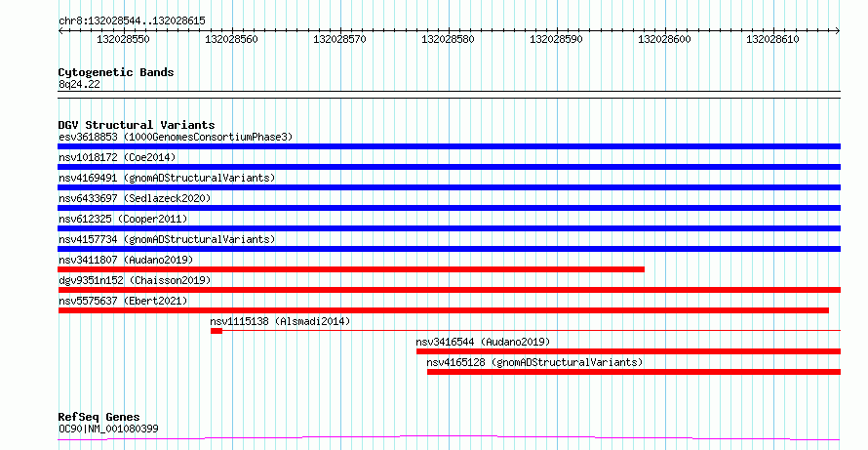The image size is (868, 450).
Task: Select the red bar under nsv5575637
Action: coord(444,310)
